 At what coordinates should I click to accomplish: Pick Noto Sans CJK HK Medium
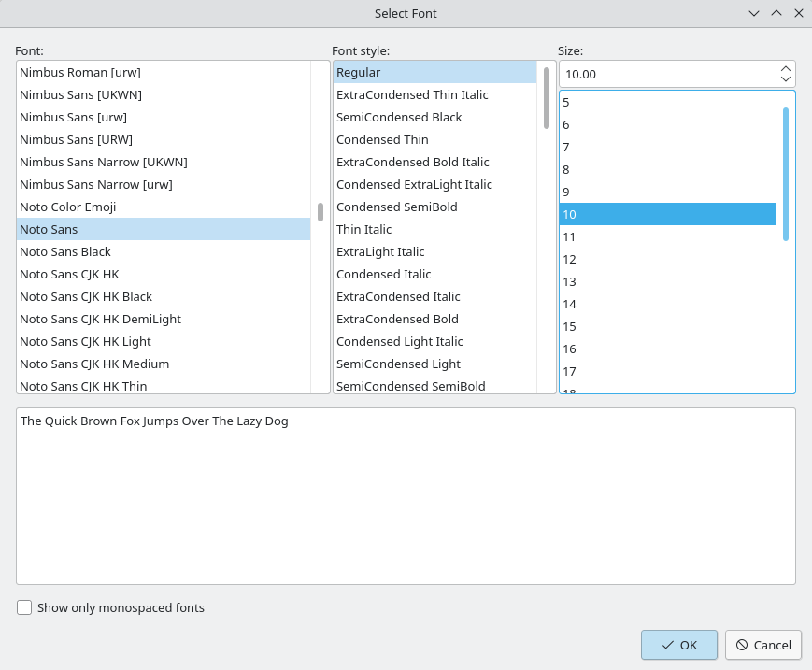[94, 364]
